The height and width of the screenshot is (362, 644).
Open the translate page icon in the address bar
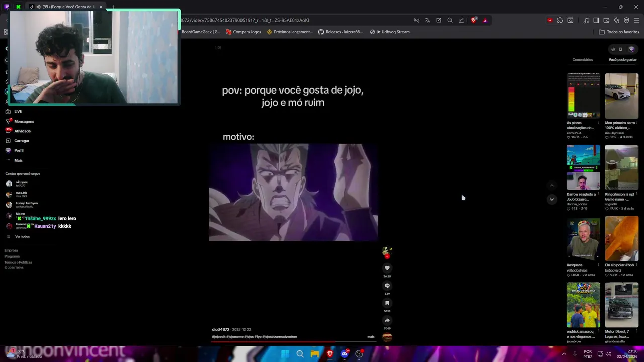coord(427,20)
